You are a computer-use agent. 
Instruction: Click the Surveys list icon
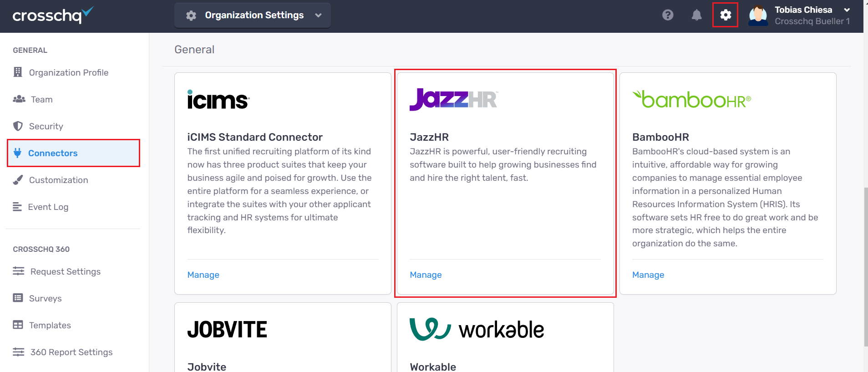click(x=18, y=298)
